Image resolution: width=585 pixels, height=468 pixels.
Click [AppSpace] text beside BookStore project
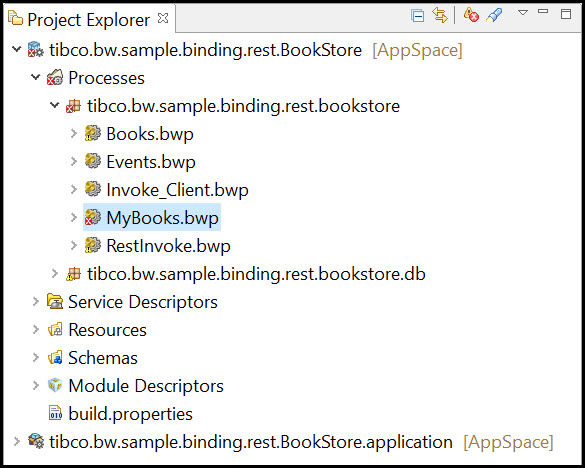[417, 50]
